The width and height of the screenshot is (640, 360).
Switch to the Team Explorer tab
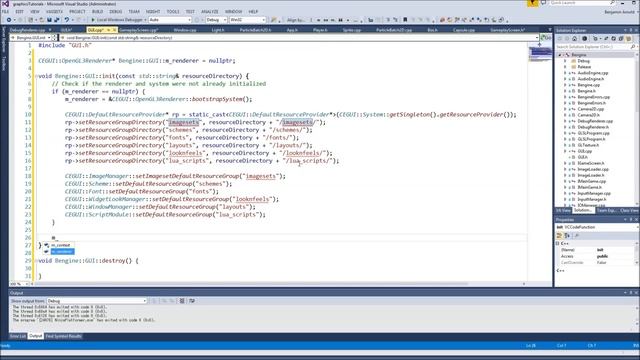coord(607,211)
